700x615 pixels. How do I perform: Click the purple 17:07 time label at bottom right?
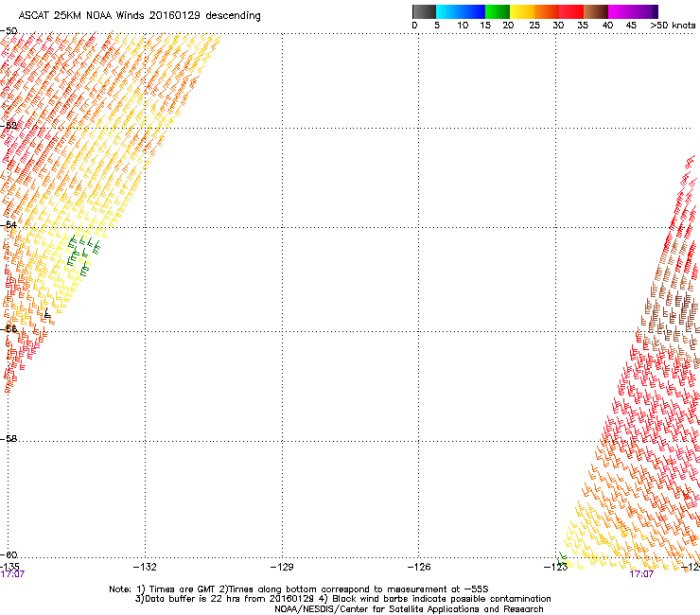pos(641,574)
